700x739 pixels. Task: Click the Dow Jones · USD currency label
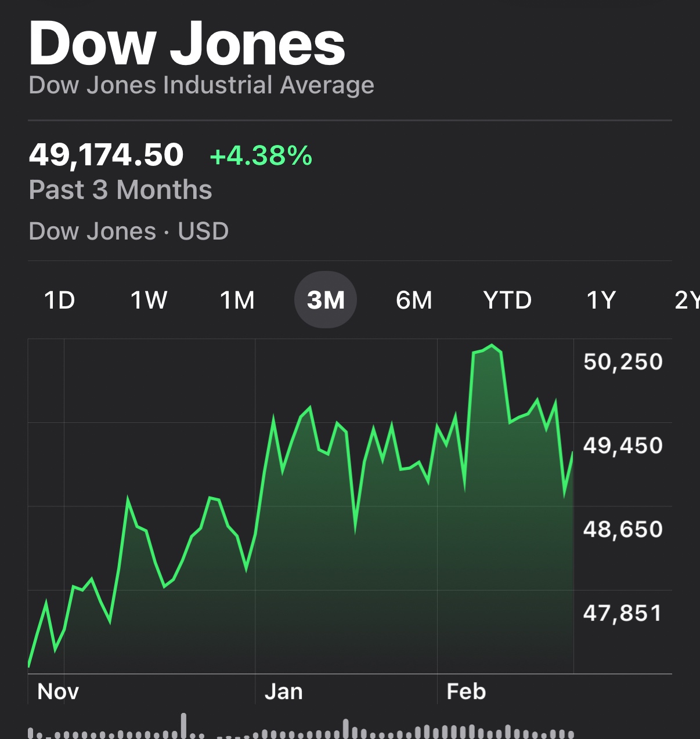[x=129, y=231]
